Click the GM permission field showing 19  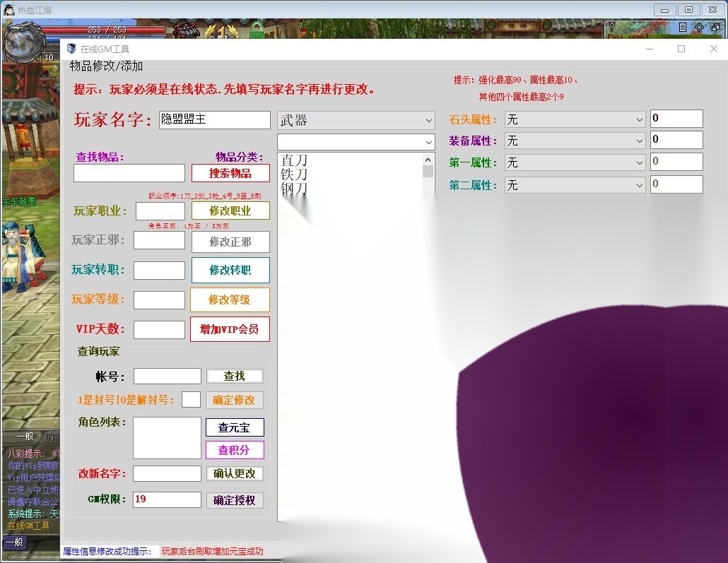click(x=167, y=500)
